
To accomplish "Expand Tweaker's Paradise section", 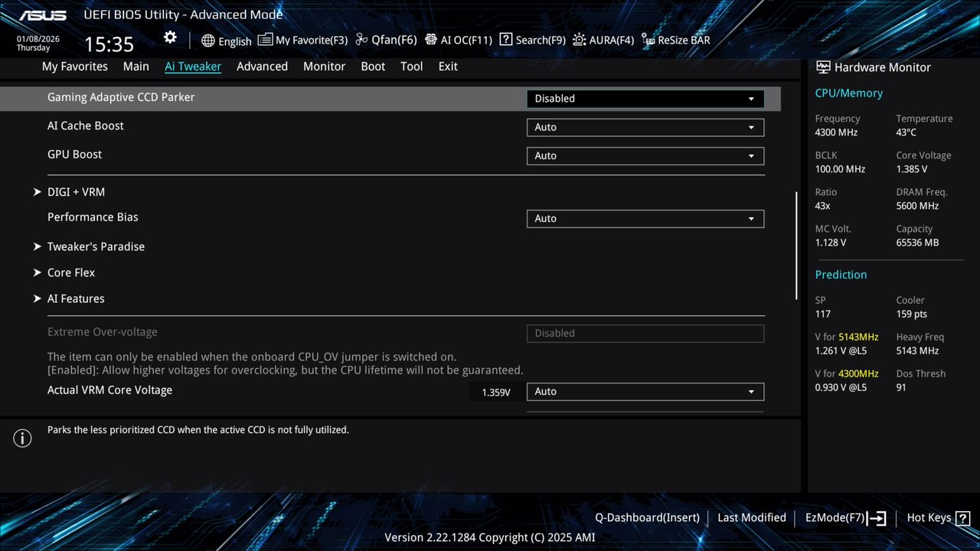I will [96, 246].
